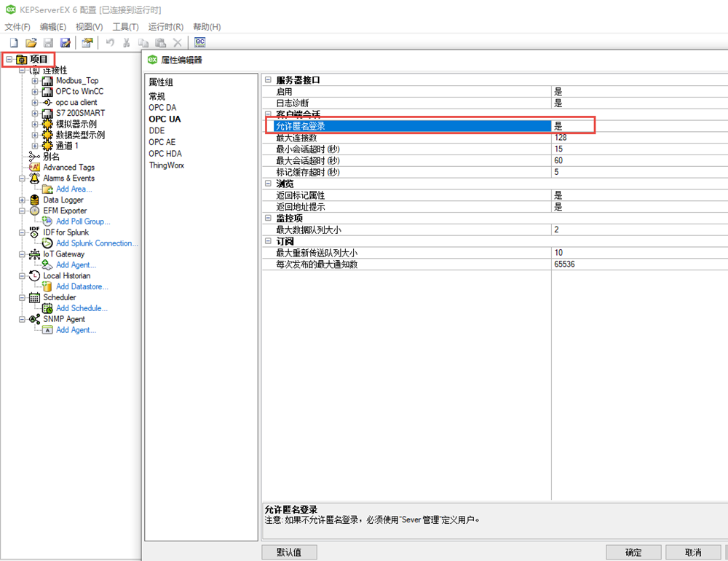Image resolution: width=728 pixels, height=561 pixels.
Task: Open the 运行时(R) menu
Action: tap(166, 27)
